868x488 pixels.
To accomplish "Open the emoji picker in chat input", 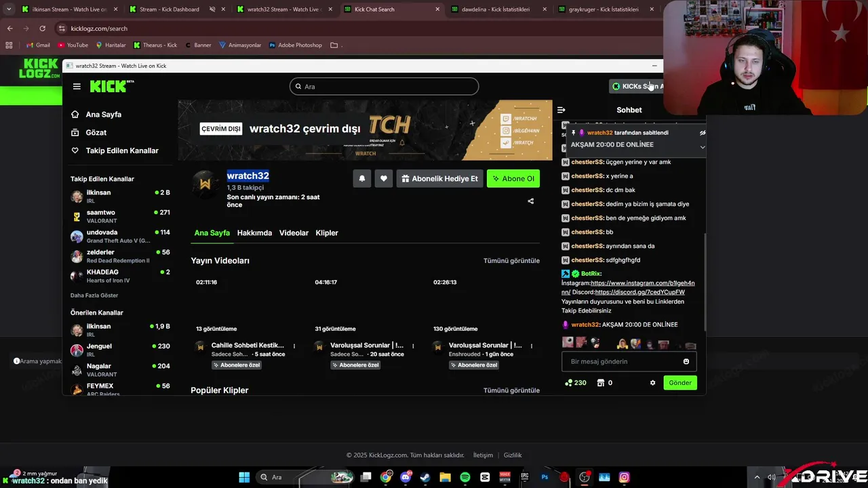I will point(686,361).
